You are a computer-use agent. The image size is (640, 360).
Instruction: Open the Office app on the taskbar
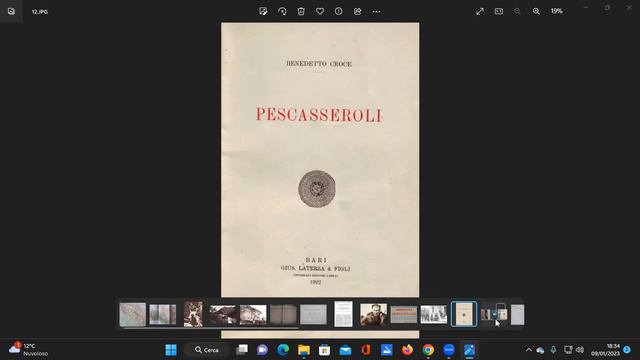(x=366, y=350)
